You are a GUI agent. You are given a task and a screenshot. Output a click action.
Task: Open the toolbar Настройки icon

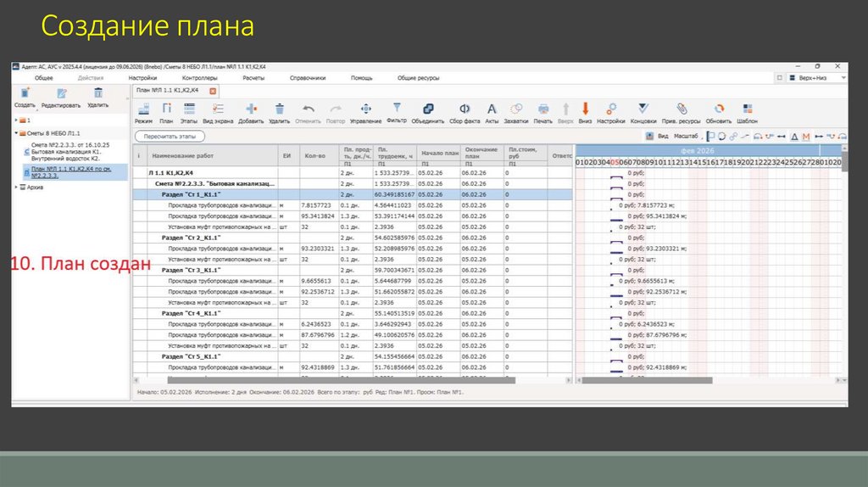611,109
